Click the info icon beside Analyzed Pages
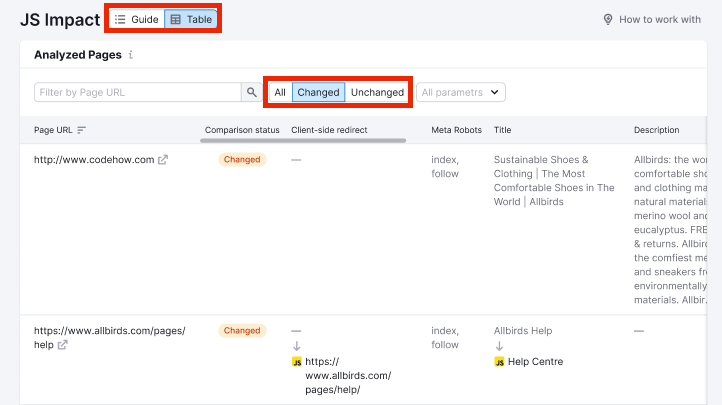The height and width of the screenshot is (405, 722). (x=131, y=55)
